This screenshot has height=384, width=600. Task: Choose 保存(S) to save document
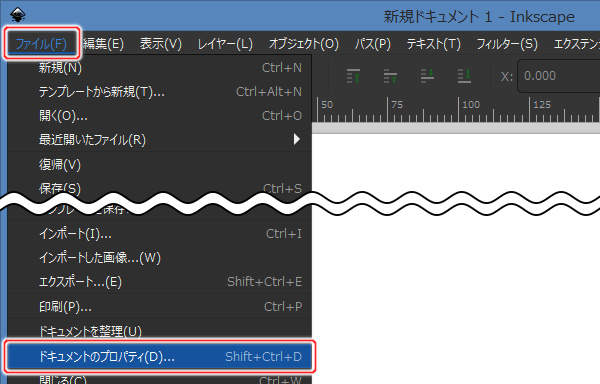coord(160,188)
